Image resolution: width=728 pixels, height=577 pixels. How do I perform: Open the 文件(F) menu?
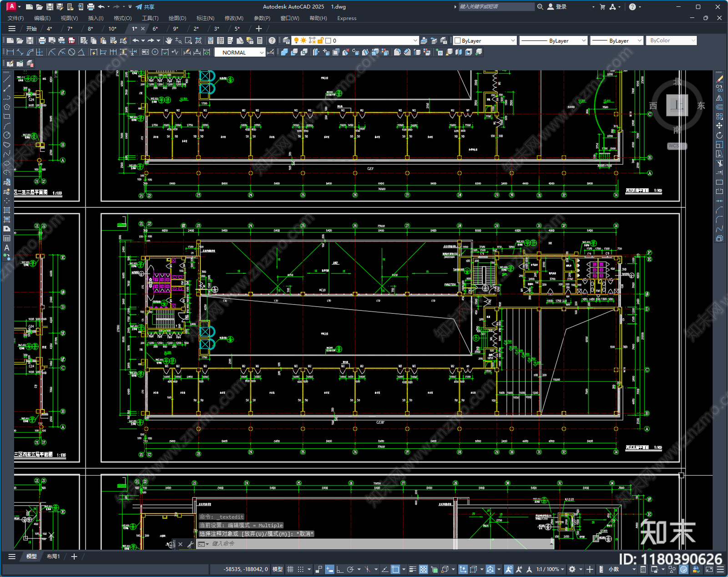point(15,18)
